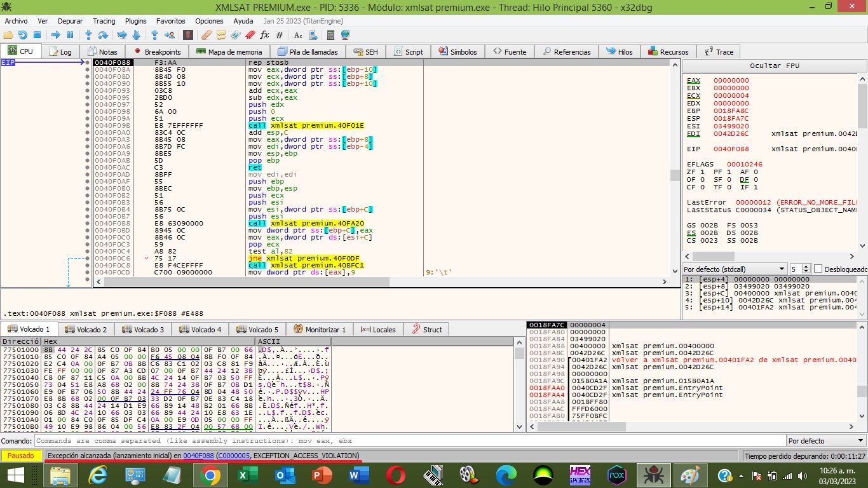868x488 pixels.
Task: Step into the next instruction
Action: [x=89, y=35]
